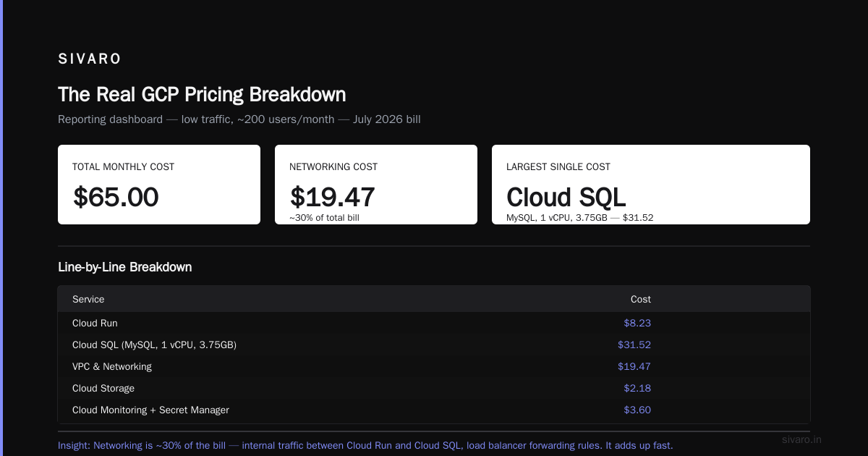
Task: Select the $31.52 table cost cell
Action: pos(634,345)
